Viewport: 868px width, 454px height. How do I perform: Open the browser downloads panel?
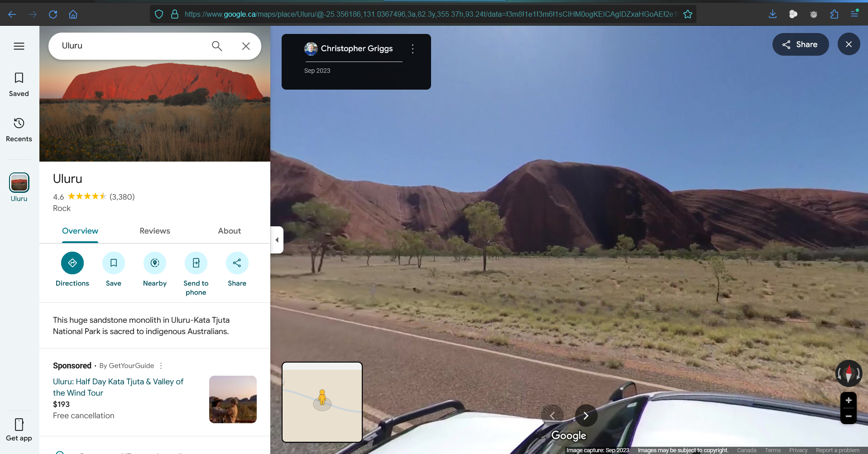pos(773,14)
